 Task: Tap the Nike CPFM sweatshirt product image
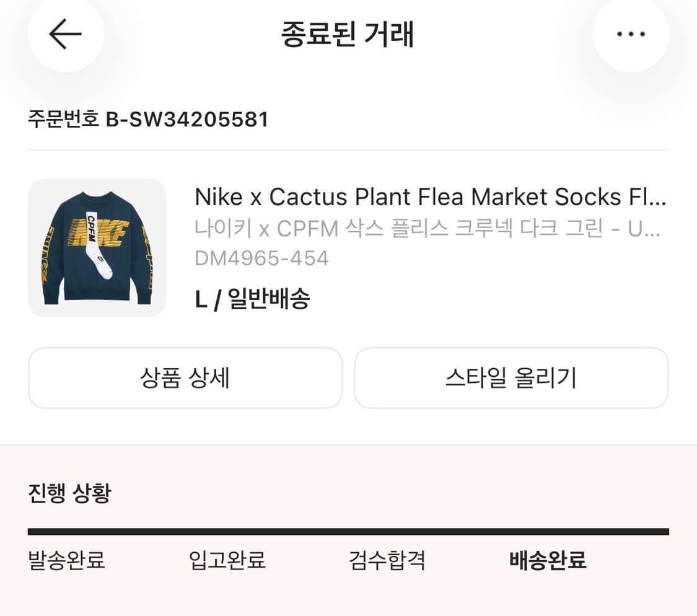97,249
